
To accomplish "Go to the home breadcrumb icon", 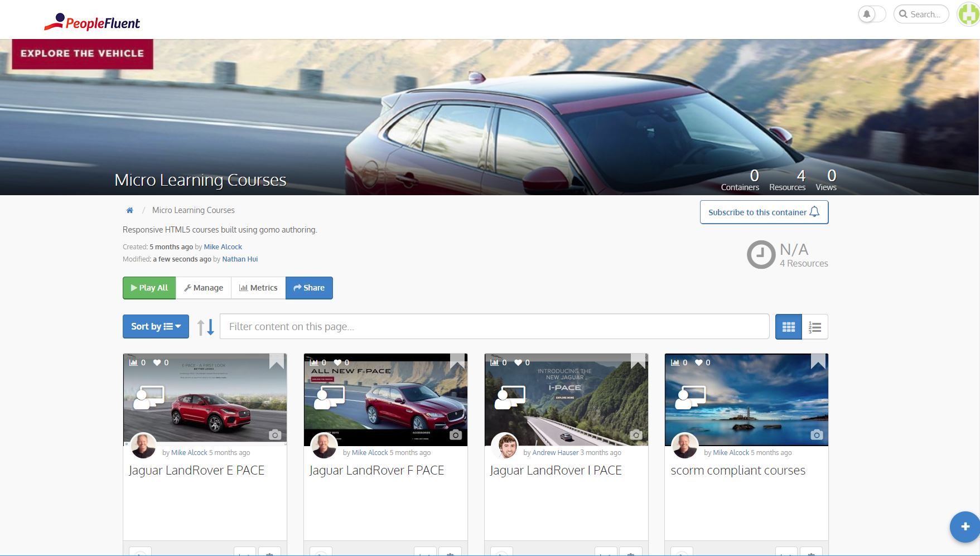I will [129, 210].
